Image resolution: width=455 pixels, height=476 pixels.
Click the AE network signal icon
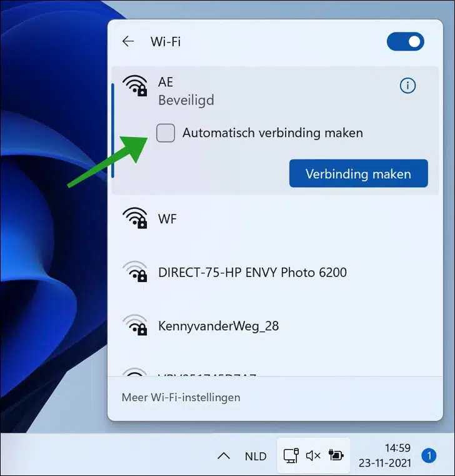pyautogui.click(x=135, y=86)
